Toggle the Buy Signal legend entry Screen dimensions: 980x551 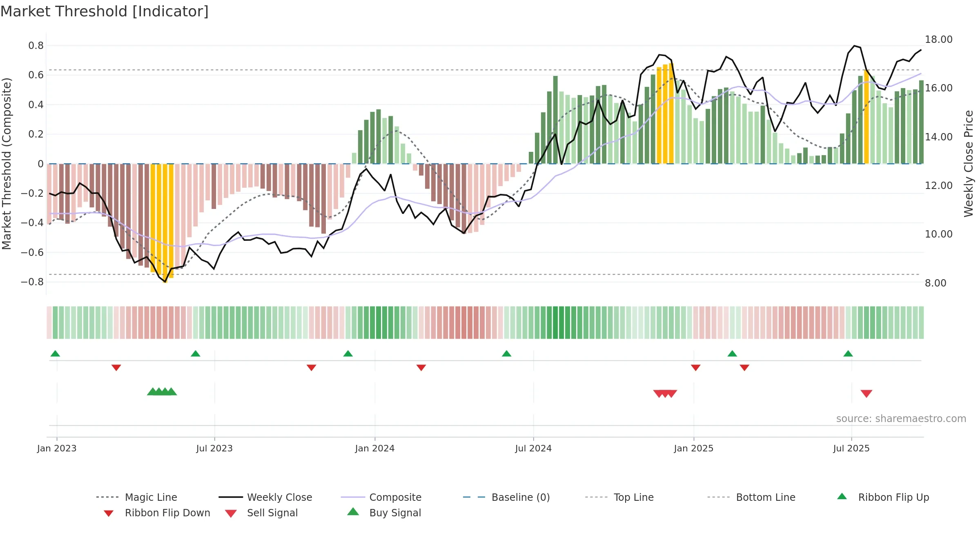click(384, 513)
